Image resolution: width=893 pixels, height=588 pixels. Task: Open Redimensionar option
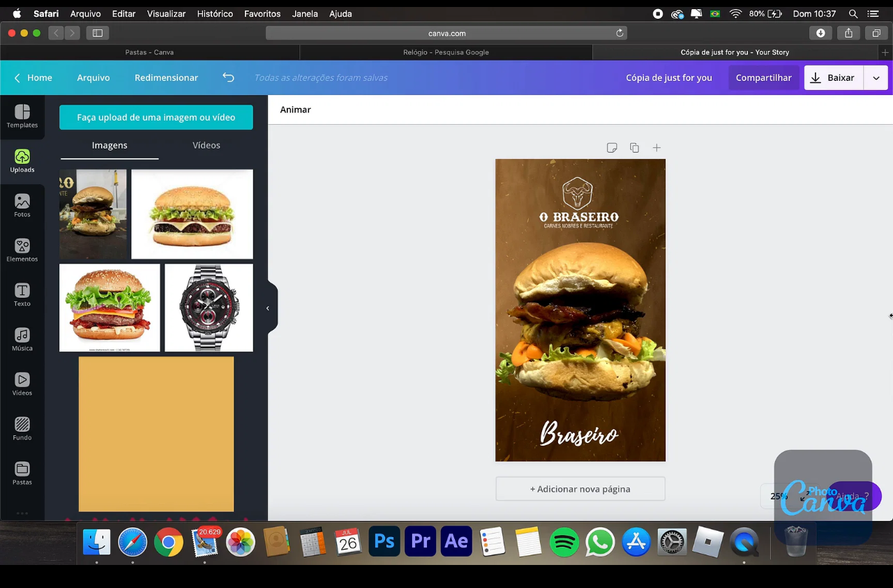166,77
